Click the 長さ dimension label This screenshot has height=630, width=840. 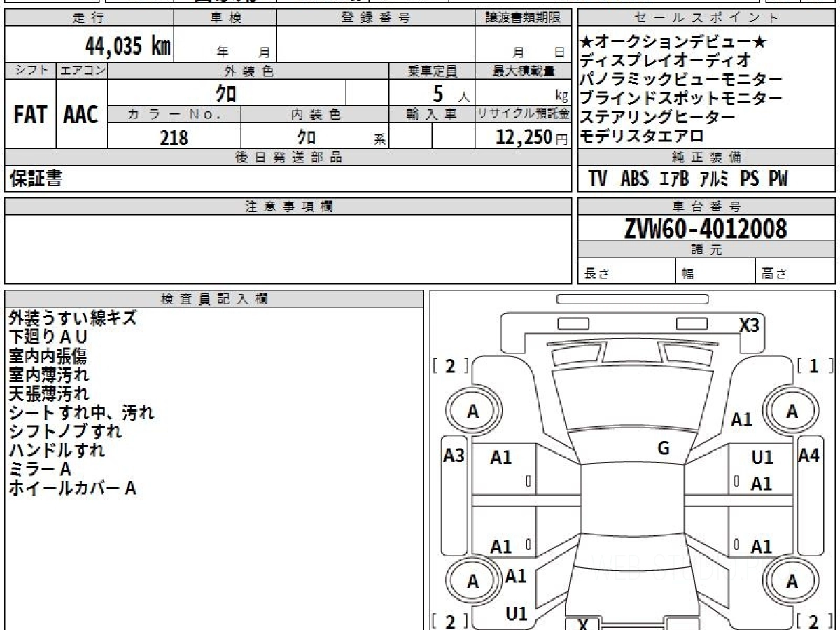pyautogui.click(x=596, y=274)
